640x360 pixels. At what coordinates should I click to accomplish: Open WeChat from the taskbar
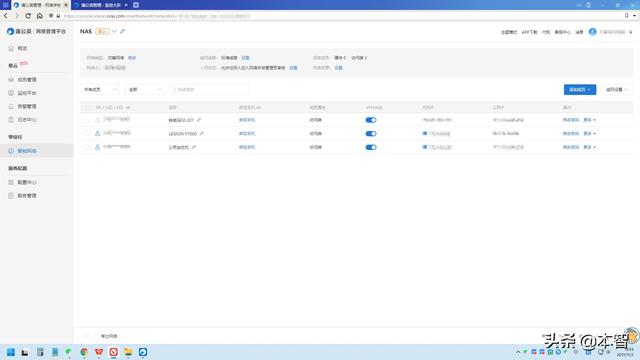[69, 352]
